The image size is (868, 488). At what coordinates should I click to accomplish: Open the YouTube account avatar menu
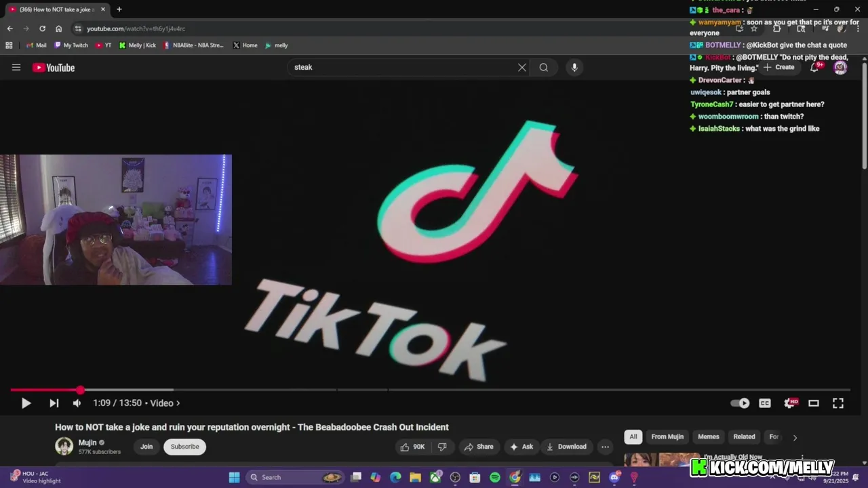pos(840,67)
